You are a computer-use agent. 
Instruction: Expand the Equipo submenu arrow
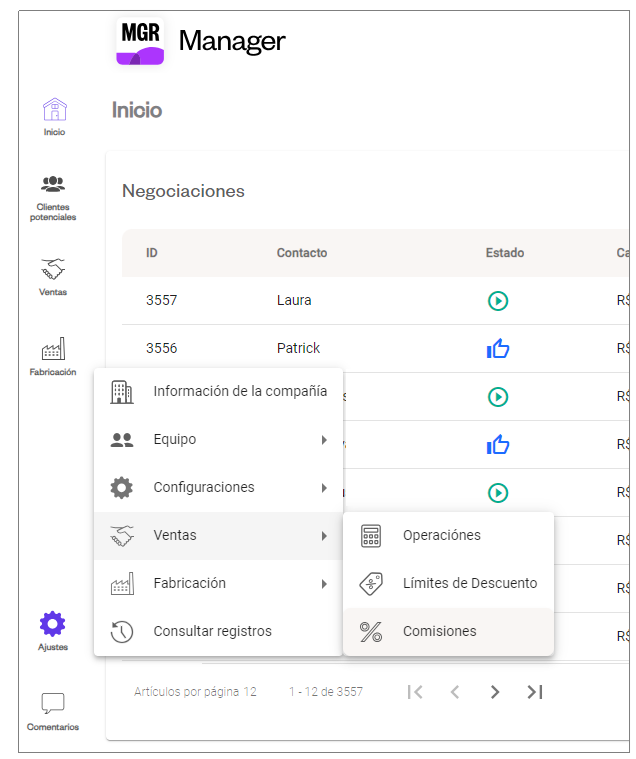(324, 440)
